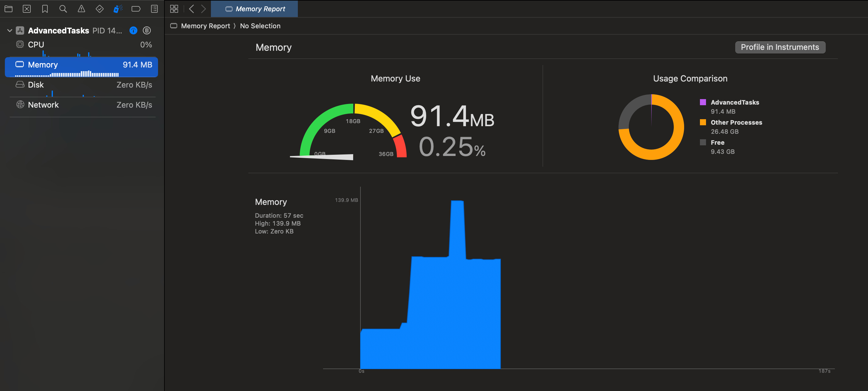Screen dimensions: 868x391
Task: Open the Memory Report breadcrumb menu
Action: tap(205, 26)
